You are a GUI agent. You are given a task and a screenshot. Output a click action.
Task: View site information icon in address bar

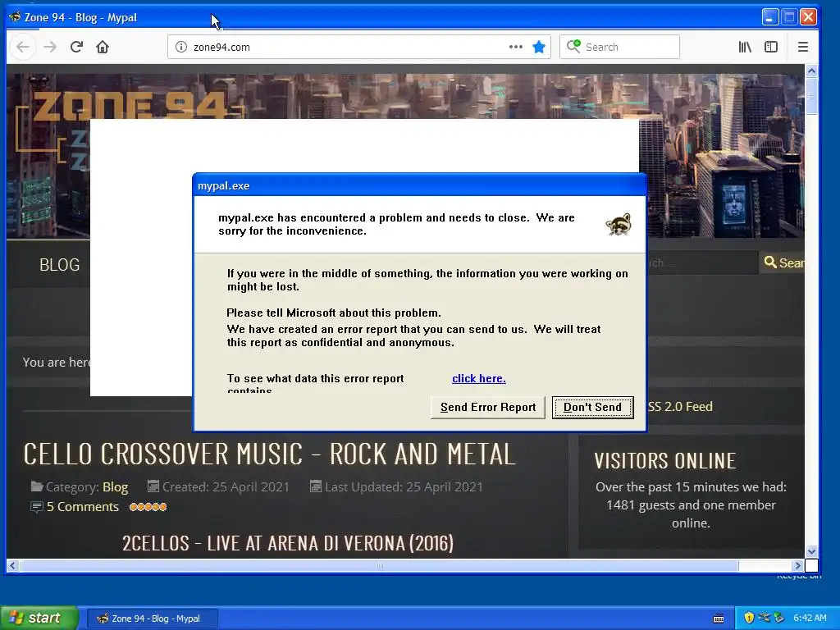tap(181, 47)
